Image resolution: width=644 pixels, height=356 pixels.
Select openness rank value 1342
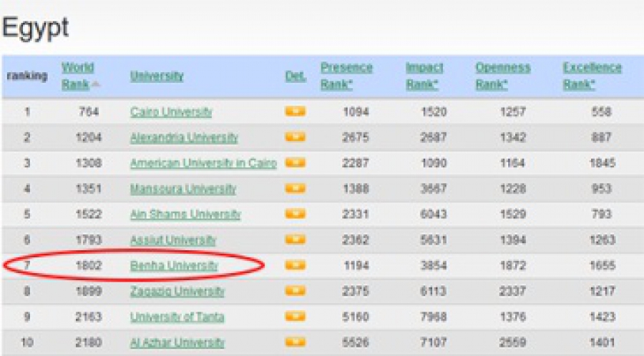(512, 137)
